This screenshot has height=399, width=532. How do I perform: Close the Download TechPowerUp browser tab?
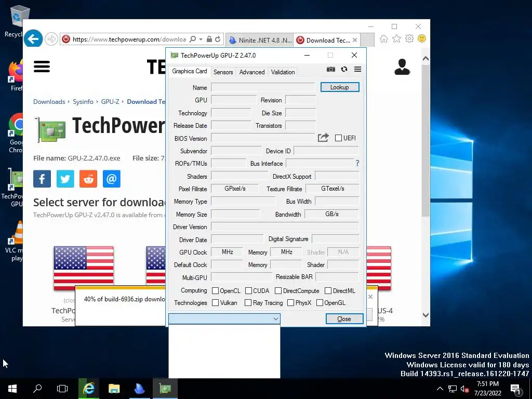354,40
